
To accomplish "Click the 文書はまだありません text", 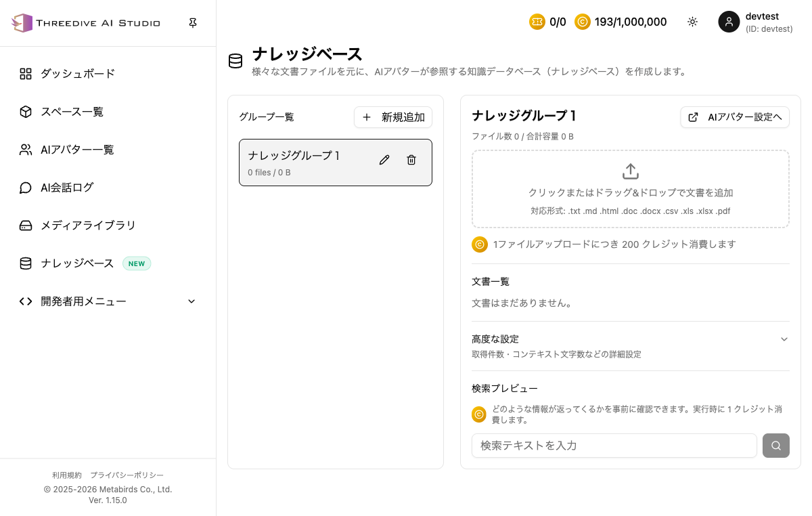I will (x=522, y=303).
